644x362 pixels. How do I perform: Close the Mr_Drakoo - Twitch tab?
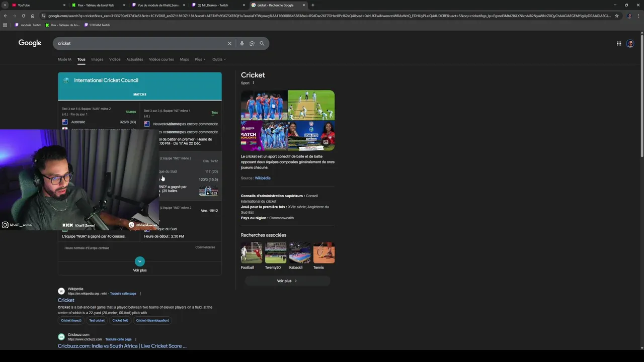244,5
